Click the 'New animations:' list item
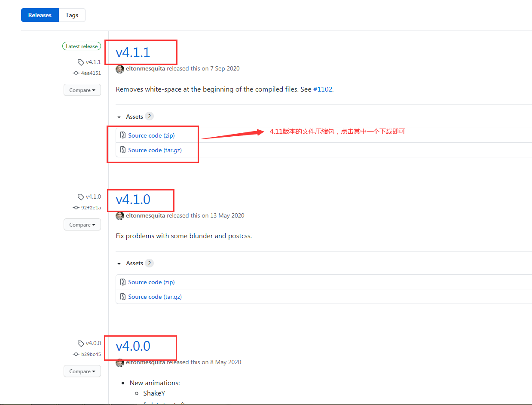This screenshot has width=532, height=405. (x=155, y=383)
